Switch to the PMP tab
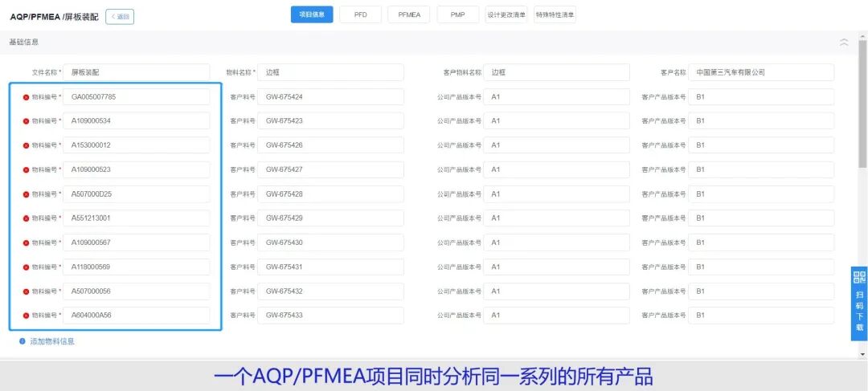 (x=458, y=15)
